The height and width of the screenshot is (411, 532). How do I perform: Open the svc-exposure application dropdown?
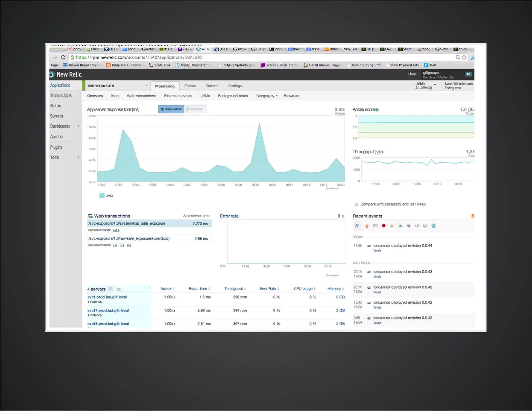click(x=146, y=85)
